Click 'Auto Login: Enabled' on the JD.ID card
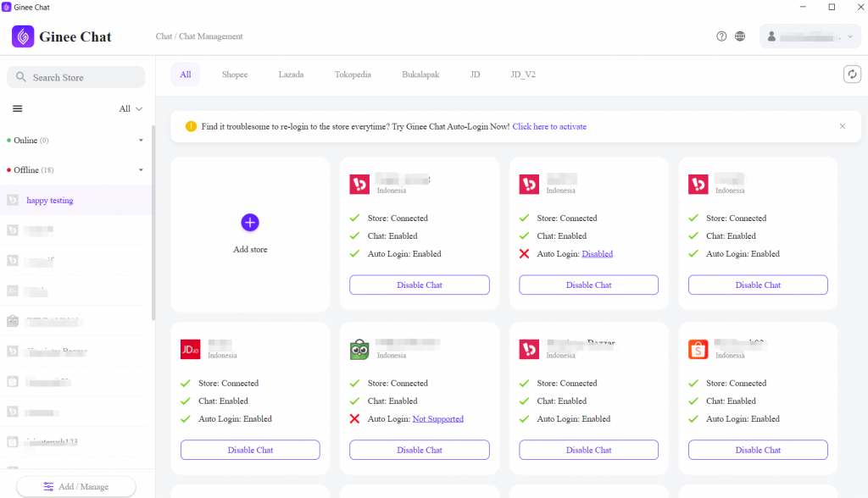The height and width of the screenshot is (498, 868). pyautogui.click(x=236, y=419)
